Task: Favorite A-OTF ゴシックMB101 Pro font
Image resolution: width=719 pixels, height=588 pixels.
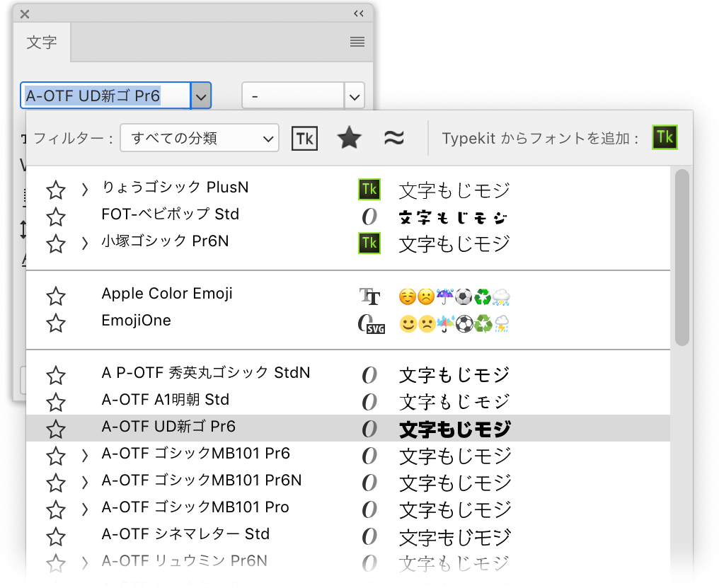Action: (56, 510)
